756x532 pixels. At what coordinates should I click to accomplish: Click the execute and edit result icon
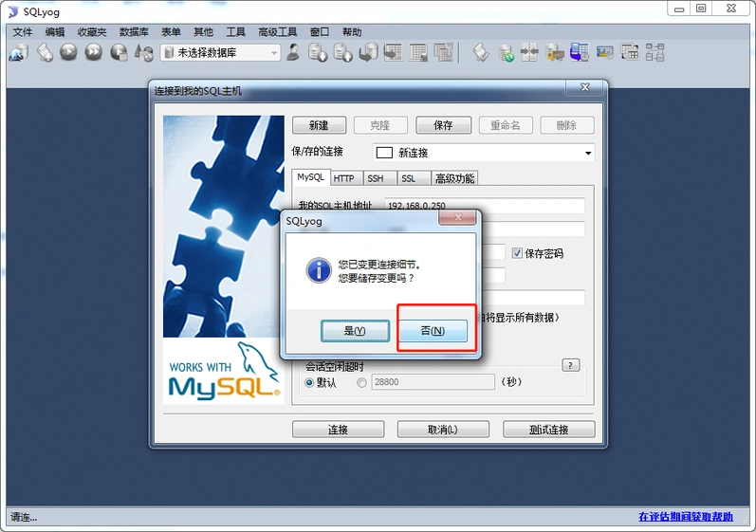point(120,52)
